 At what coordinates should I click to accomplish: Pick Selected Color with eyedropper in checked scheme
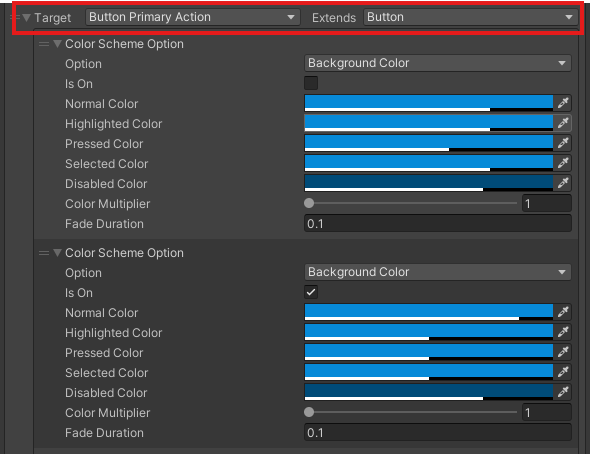coord(563,372)
